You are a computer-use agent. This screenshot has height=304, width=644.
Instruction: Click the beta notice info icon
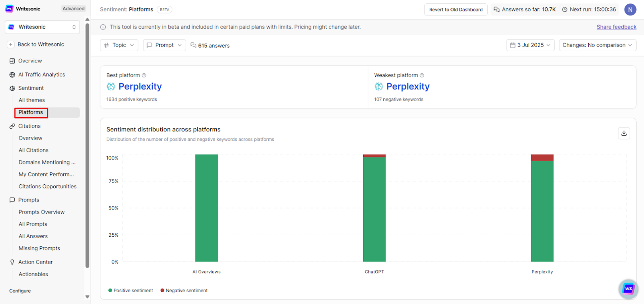(103, 27)
